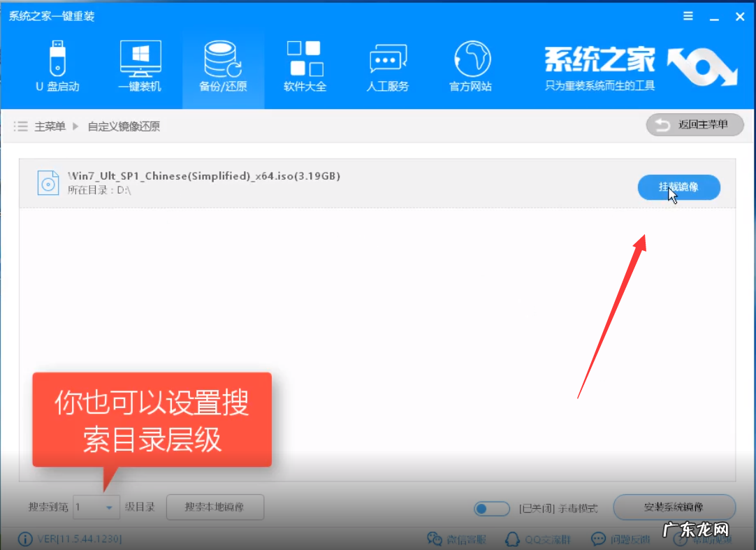Click the 安装系统镜像 install button
The image size is (756, 550).
tap(674, 508)
